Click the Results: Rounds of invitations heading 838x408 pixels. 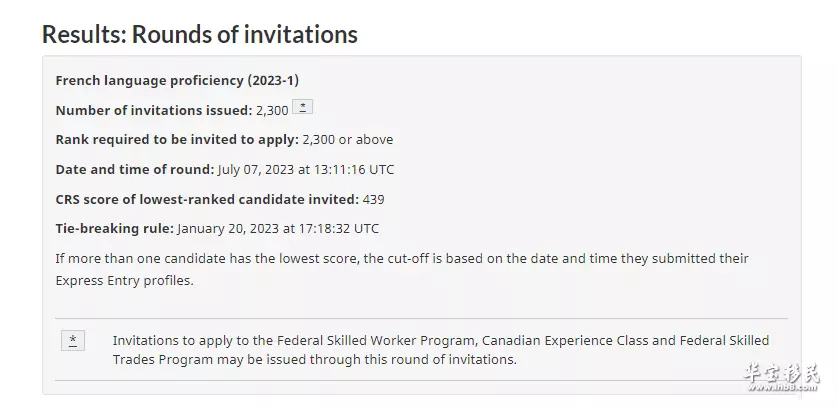200,34
